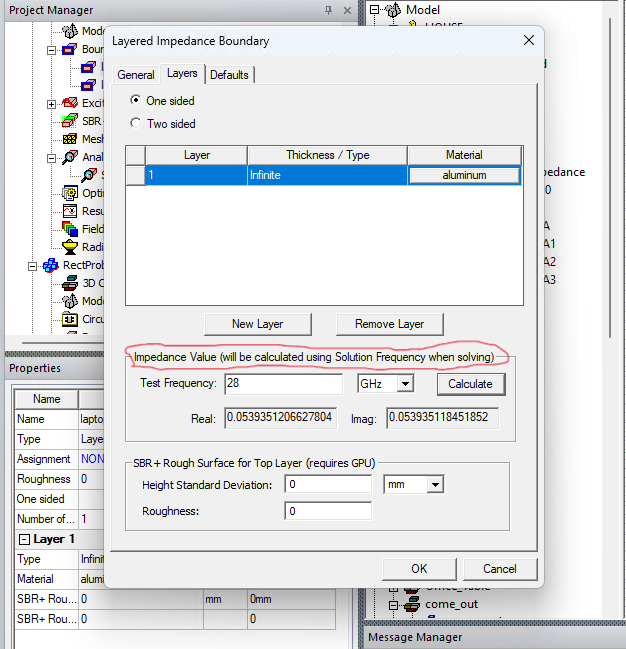Click the first boundary item icon under Boundaries
626x649 pixels.
(88, 67)
